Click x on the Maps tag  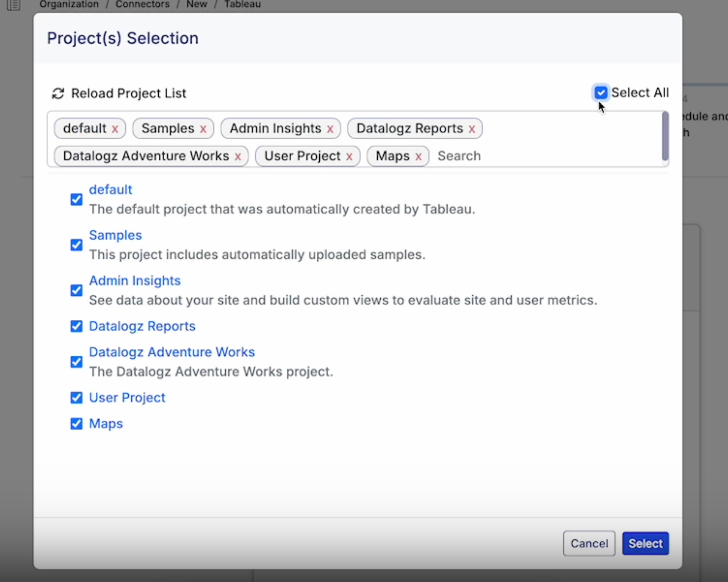[x=418, y=156]
